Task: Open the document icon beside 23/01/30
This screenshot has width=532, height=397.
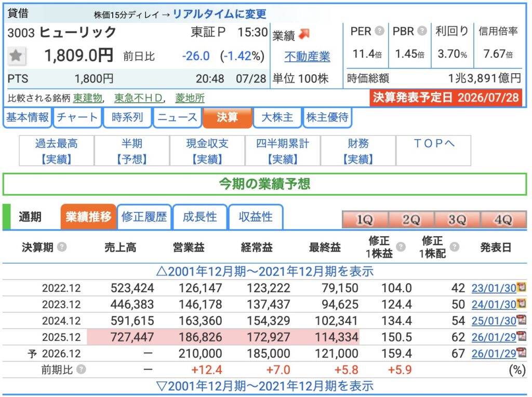Action: point(521,287)
